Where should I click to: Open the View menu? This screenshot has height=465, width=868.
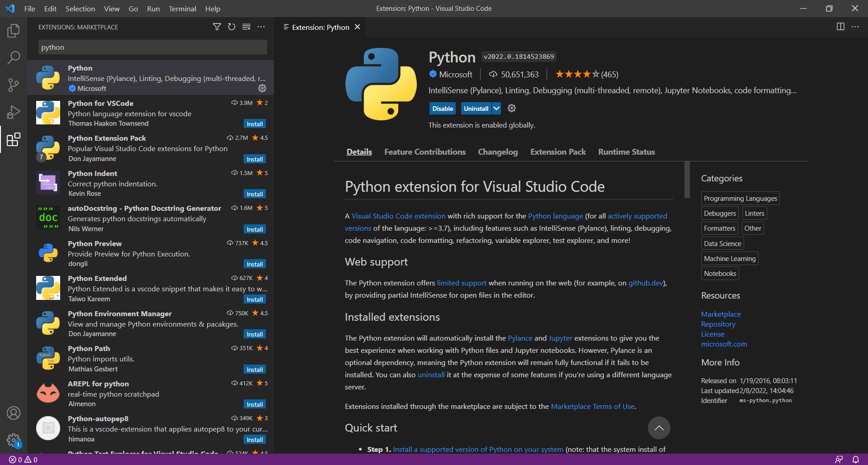tap(112, 9)
